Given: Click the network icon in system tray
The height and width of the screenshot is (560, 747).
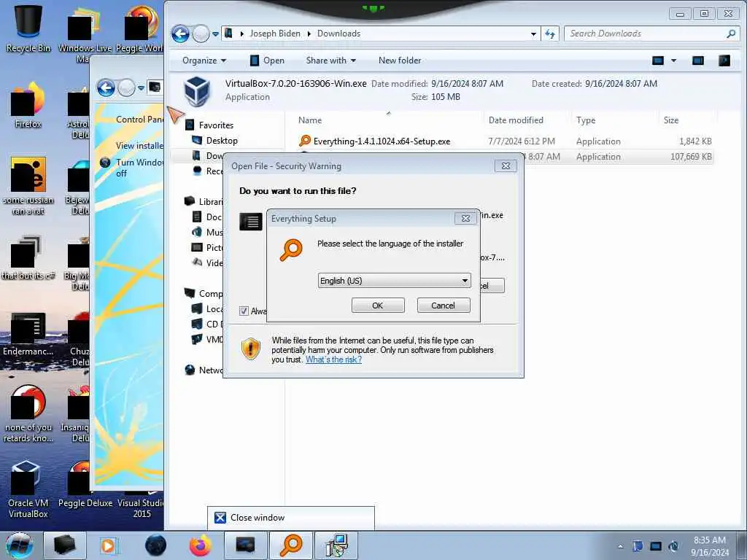Looking at the screenshot, I should point(656,546).
